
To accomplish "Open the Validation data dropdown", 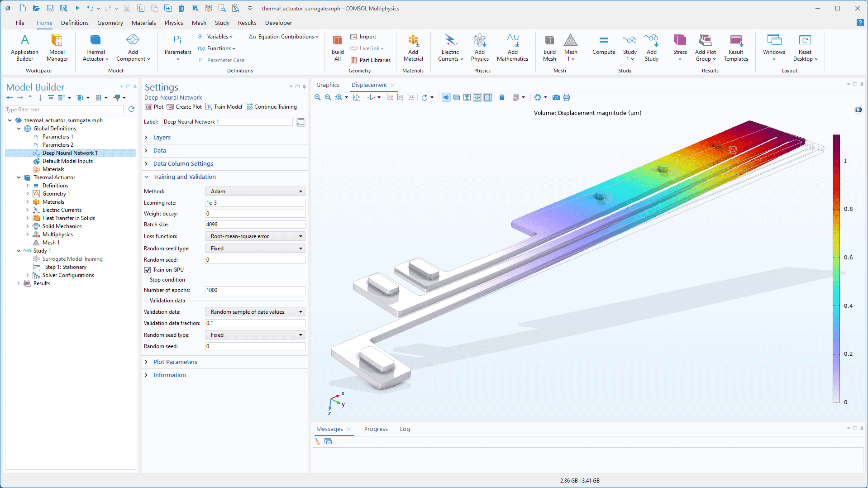I will 255,312.
